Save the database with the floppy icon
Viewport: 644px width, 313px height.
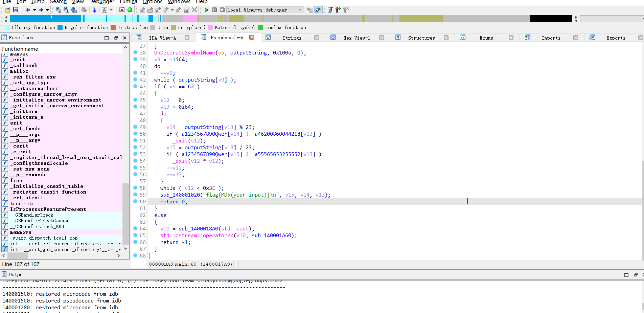click(x=16, y=10)
